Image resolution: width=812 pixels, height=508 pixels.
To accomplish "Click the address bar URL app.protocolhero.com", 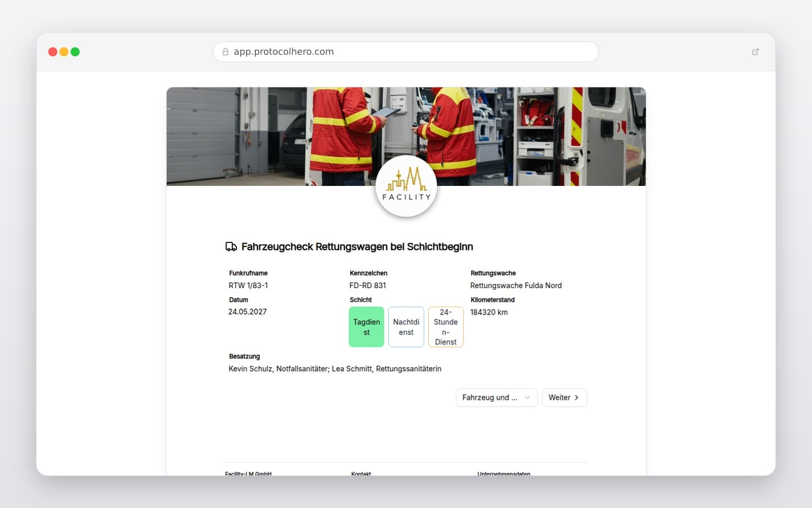I will (284, 52).
